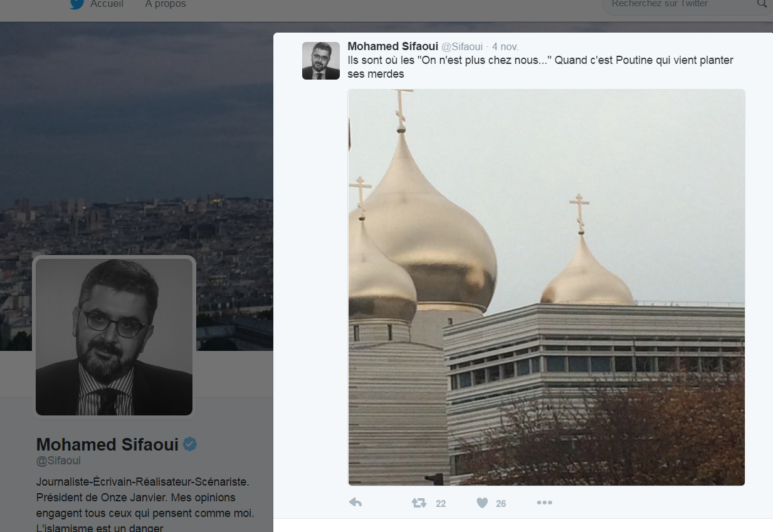Open the golden domes photo in the tweet
This screenshot has height=532, width=773.
coord(546,287)
